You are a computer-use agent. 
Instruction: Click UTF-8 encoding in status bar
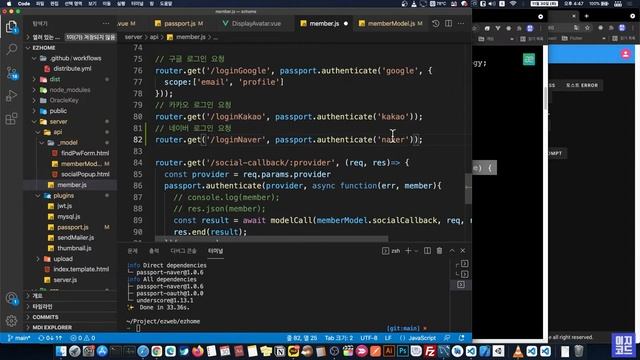[x=369, y=338]
